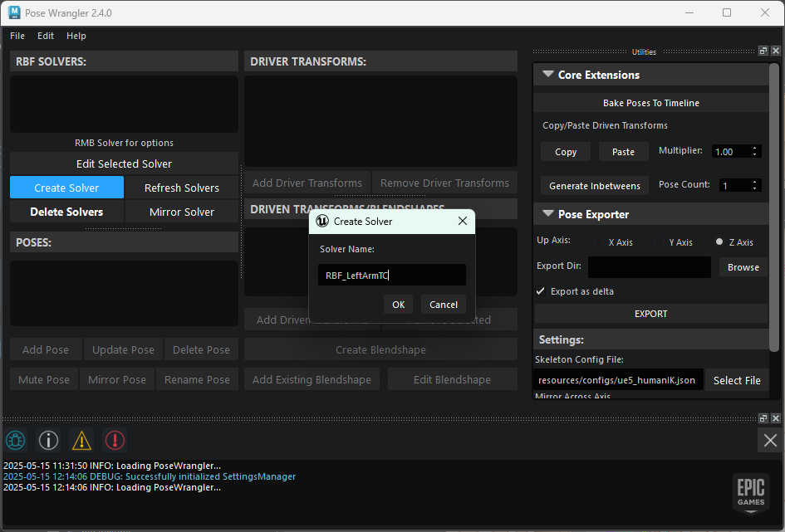Viewport: 785px width, 532px height.
Task: Click the Multiplier value field
Action: click(730, 152)
